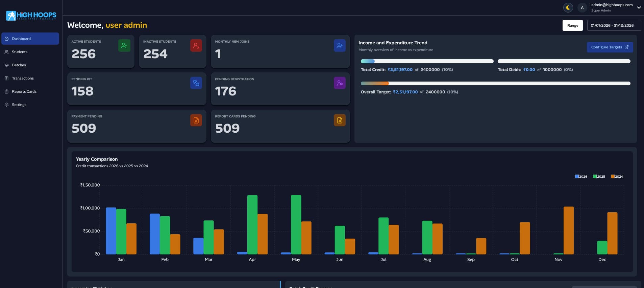Click the tall green May 2025 bar
The height and width of the screenshot is (288, 644).
point(296,224)
